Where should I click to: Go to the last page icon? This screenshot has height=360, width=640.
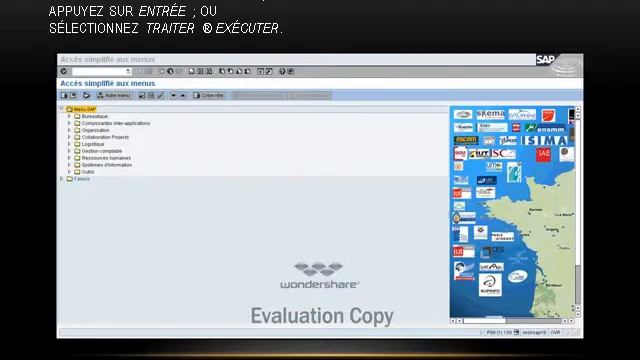[x=247, y=71]
